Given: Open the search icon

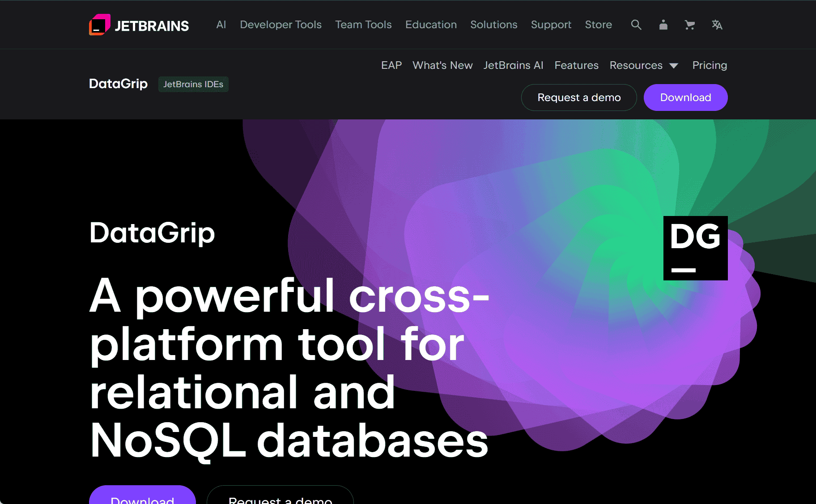Looking at the screenshot, I should tap(636, 25).
